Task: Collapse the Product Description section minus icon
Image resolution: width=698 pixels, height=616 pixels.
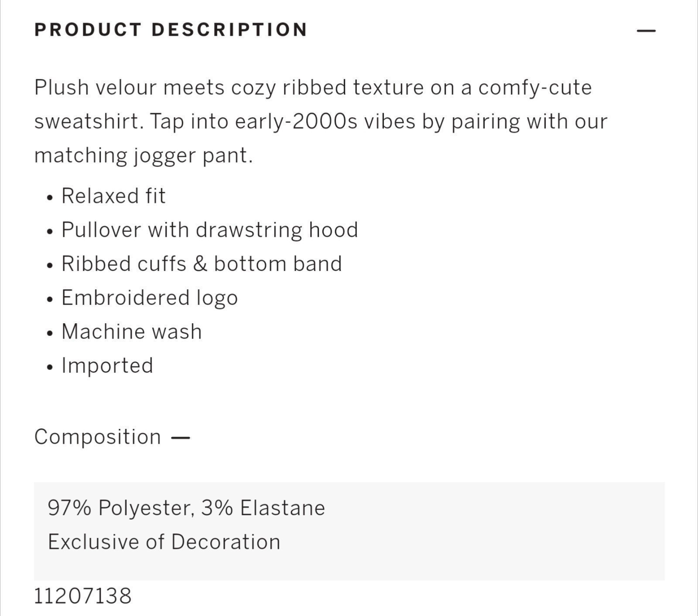Action: pos(646,31)
